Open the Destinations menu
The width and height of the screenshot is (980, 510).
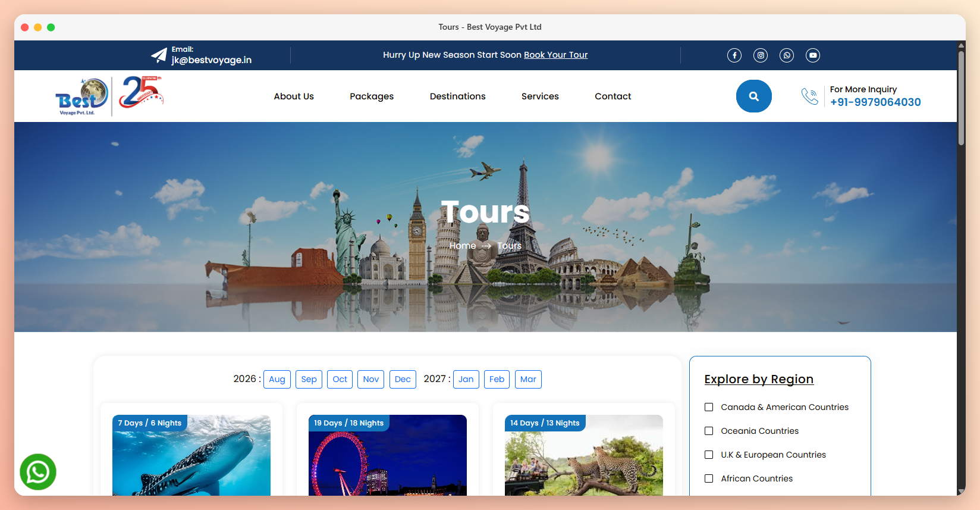(458, 96)
